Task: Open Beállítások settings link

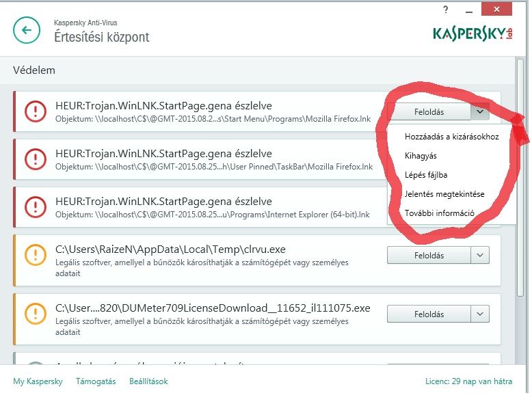Action: [x=148, y=381]
